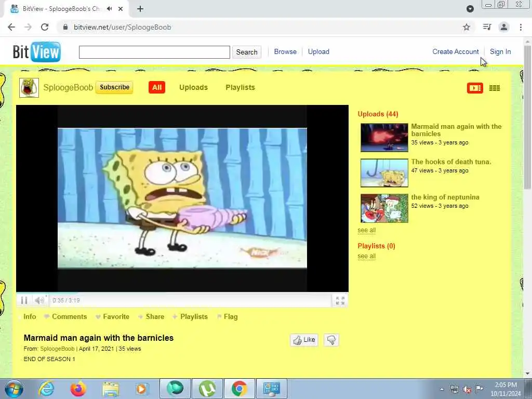Close the BitView browser tab
The height and width of the screenshot is (399, 532).
(121, 9)
